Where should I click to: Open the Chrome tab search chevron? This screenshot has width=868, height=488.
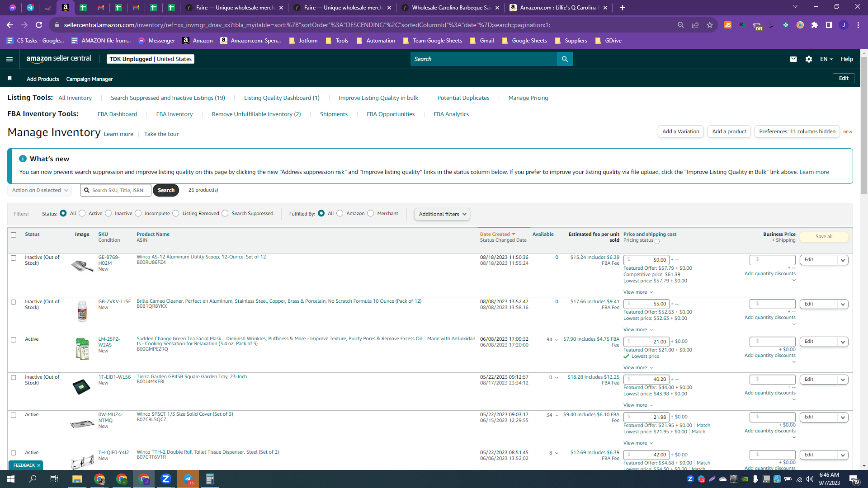coord(795,7)
